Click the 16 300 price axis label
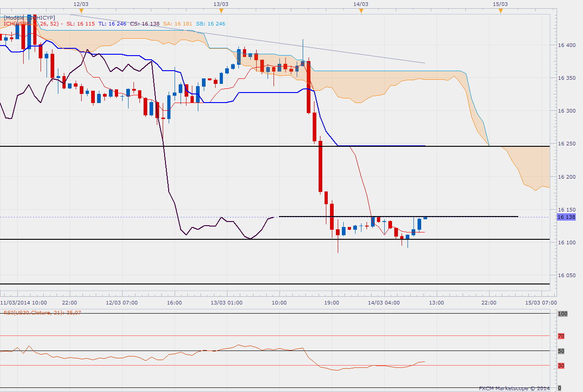 tap(567, 111)
